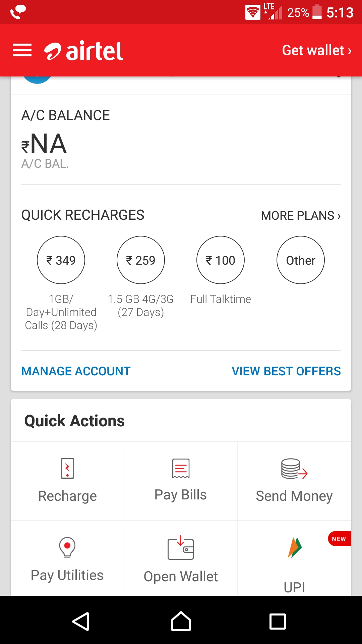This screenshot has height=644, width=362.
Task: Click View Best Offers link
Action: point(286,371)
